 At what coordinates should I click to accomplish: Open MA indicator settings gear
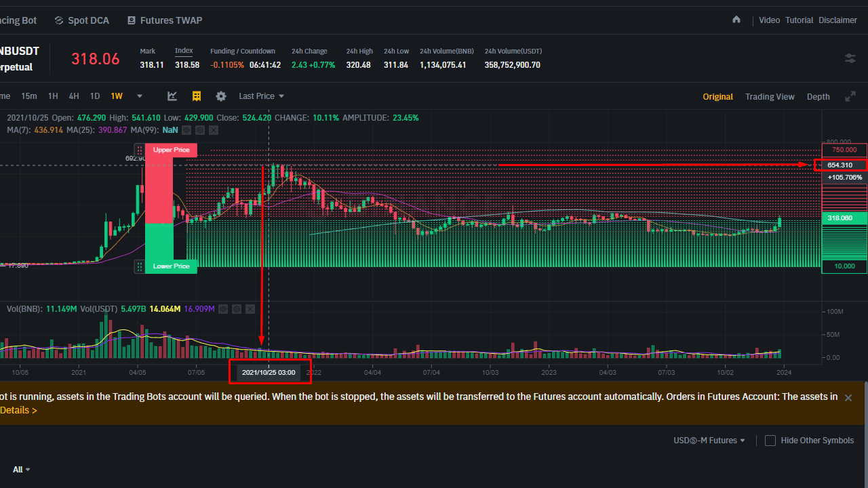pyautogui.click(x=200, y=130)
